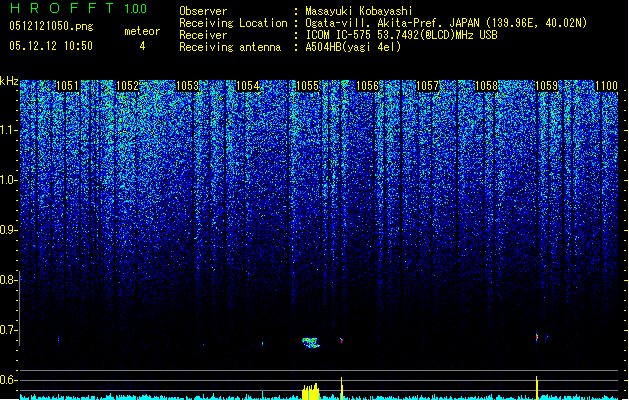
Task: Click the 'Receiving Location' label
Action: tap(233, 23)
